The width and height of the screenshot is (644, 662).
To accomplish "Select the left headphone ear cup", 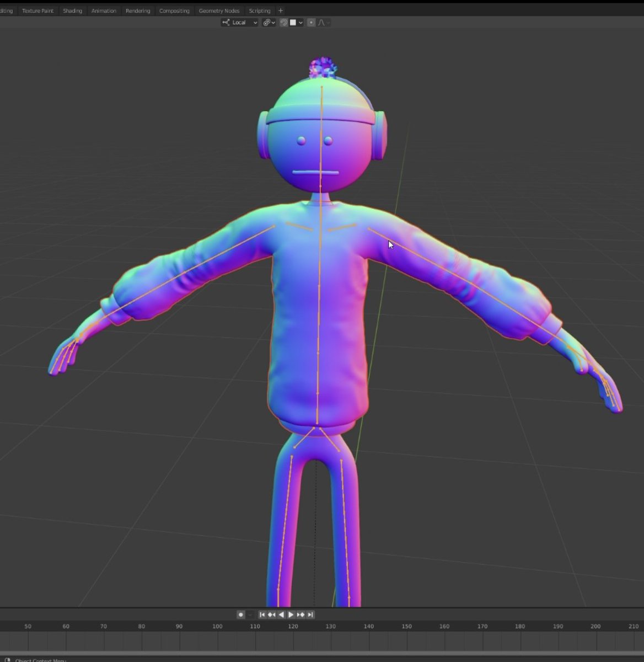I will 262,135.
